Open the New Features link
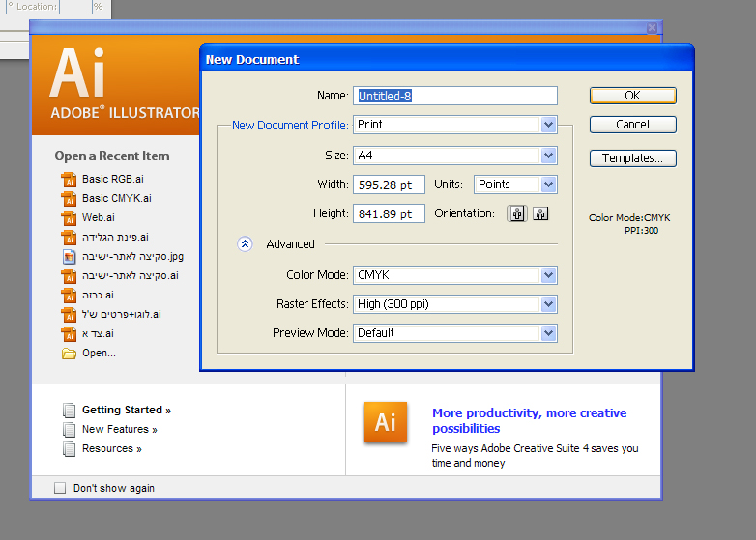The width and height of the screenshot is (756, 540). pyautogui.click(x=120, y=429)
